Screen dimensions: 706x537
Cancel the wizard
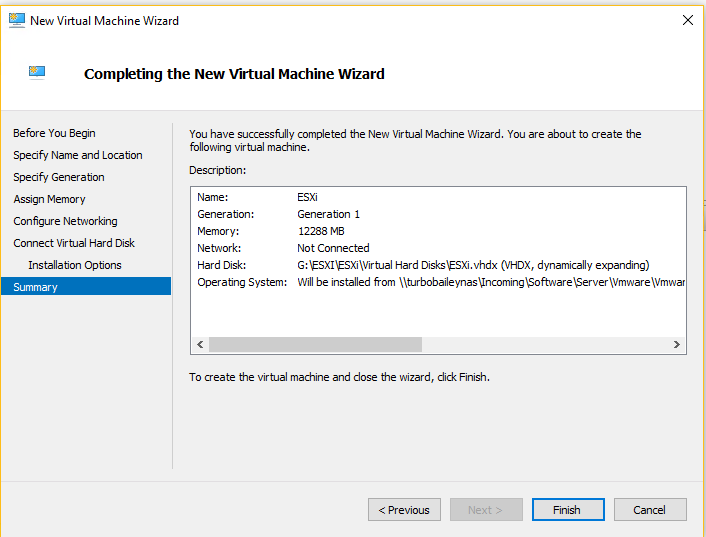[x=650, y=510]
